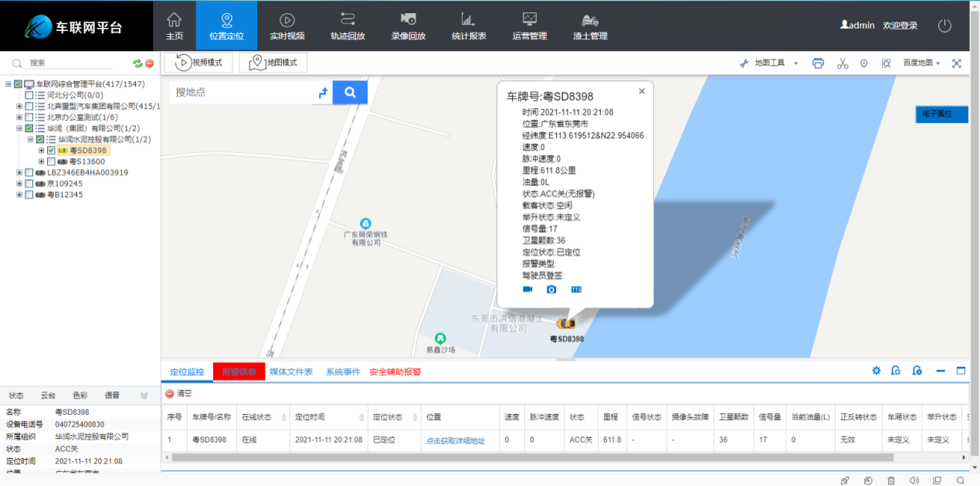Click the magnifier icon in status bar
980x486 pixels.
click(x=960, y=480)
